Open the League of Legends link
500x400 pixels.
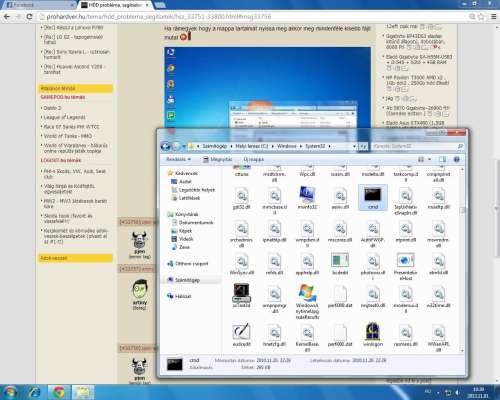click(x=65, y=117)
